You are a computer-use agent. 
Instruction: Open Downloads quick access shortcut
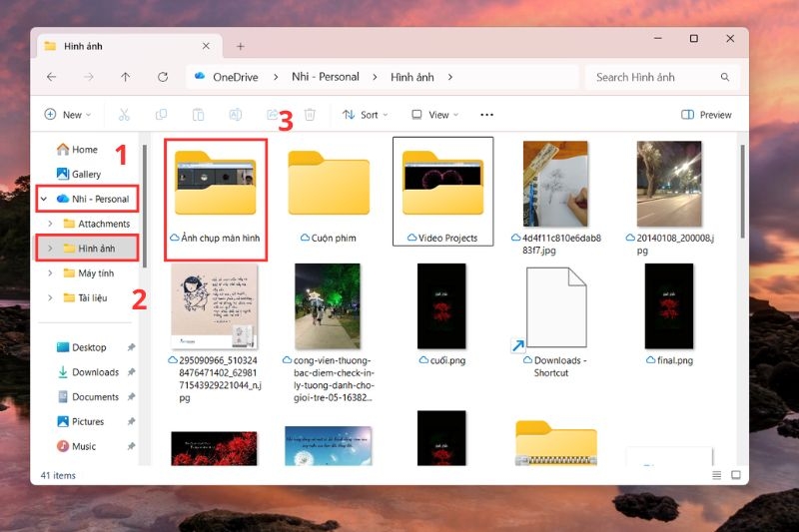pyautogui.click(x=88, y=372)
